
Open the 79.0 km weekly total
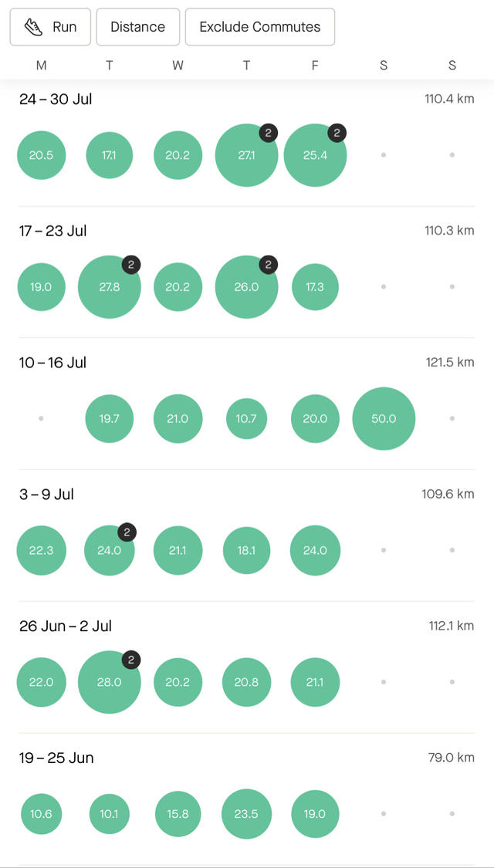pos(451,758)
